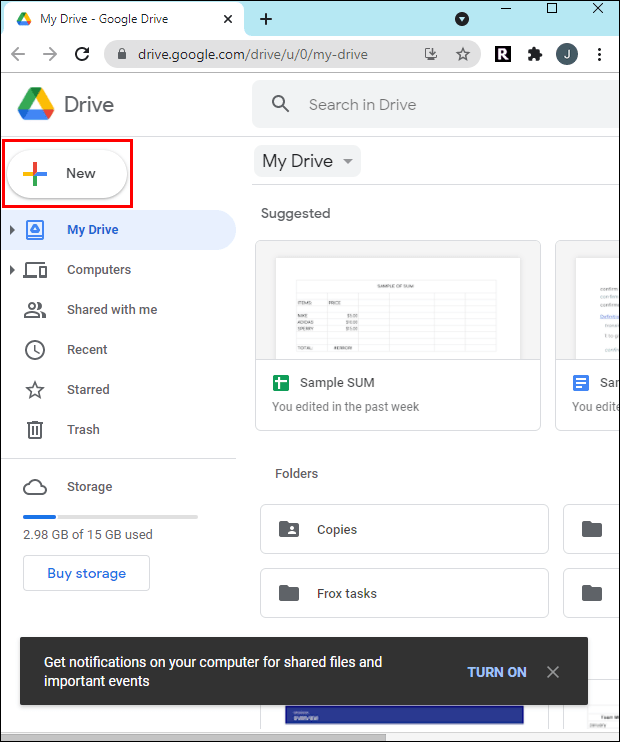Click the browser Back arrow
620x742 pixels.
click(x=18, y=54)
